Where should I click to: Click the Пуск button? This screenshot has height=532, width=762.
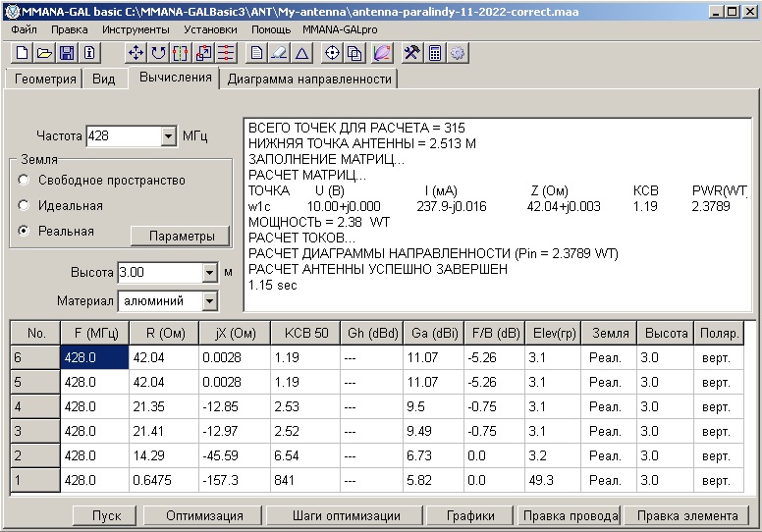pos(105,515)
